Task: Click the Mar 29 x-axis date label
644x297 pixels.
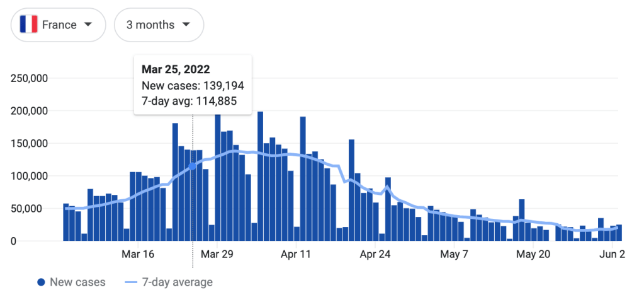Action: point(217,254)
